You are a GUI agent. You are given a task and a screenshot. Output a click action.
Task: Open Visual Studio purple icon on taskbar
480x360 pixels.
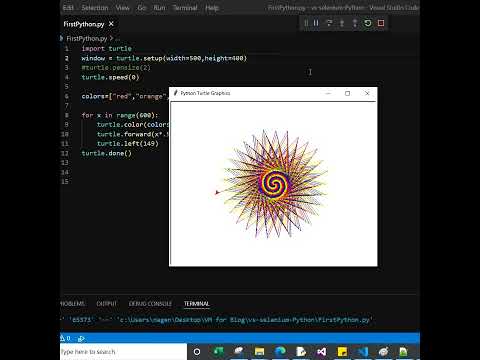pos(322,352)
